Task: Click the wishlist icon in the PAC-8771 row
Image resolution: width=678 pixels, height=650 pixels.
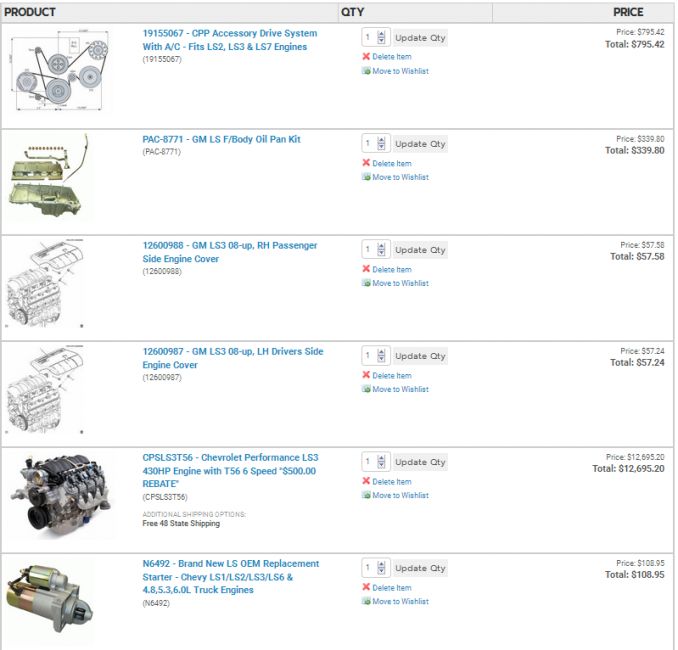Action: [x=366, y=177]
